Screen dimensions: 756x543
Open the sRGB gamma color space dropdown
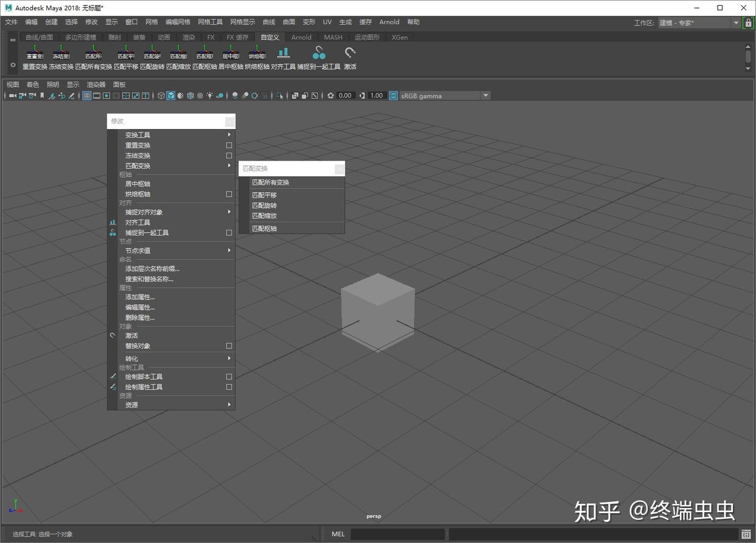point(486,96)
